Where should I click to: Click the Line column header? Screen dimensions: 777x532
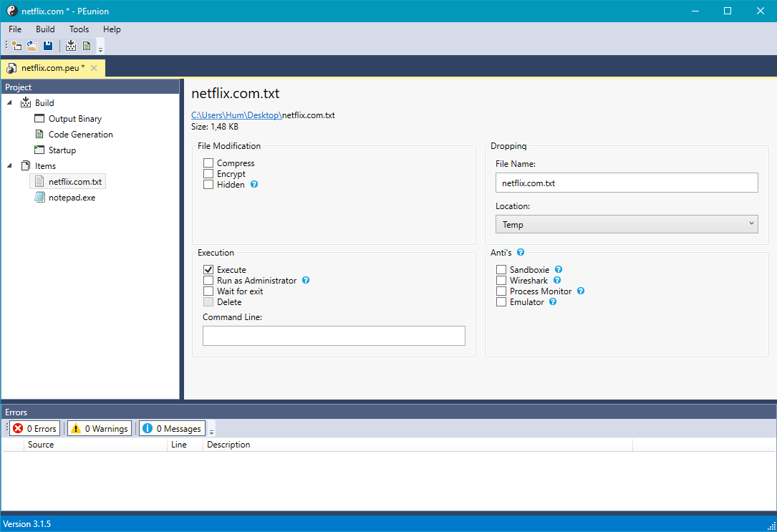pyautogui.click(x=185, y=445)
